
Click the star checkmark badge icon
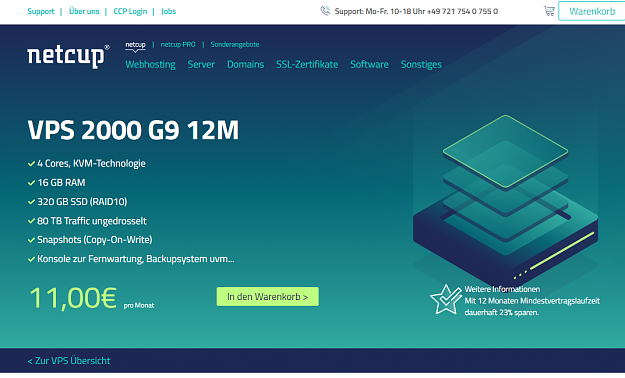point(446,299)
